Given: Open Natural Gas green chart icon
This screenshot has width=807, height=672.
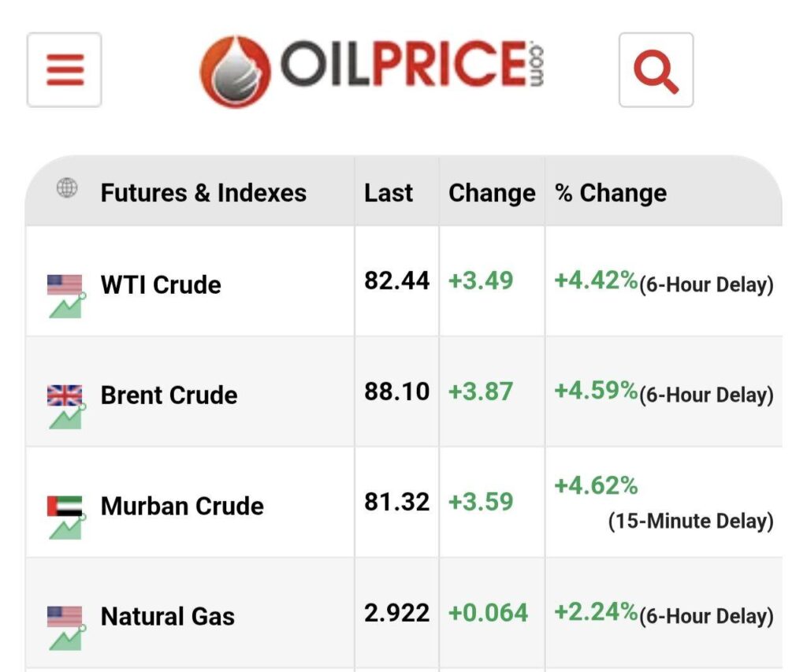Looking at the screenshot, I should point(67,637).
